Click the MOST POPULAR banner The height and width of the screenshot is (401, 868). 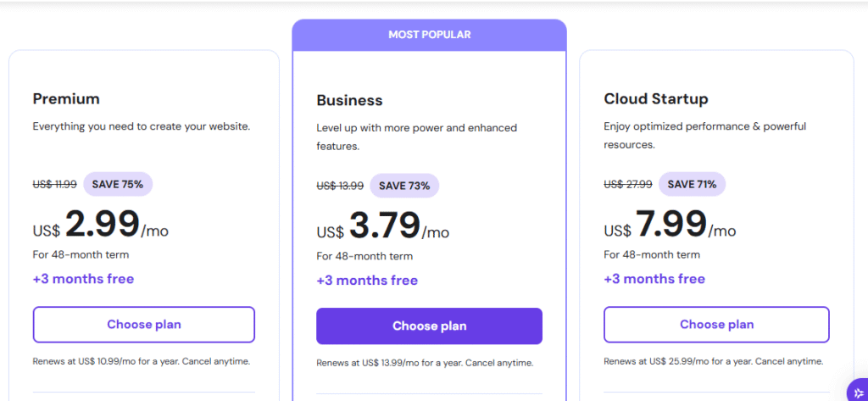tap(429, 35)
